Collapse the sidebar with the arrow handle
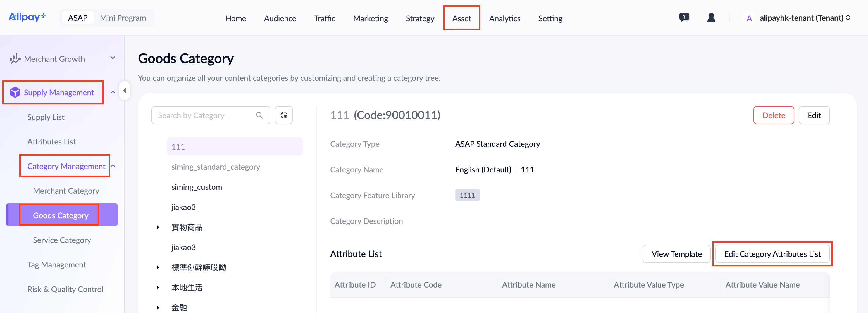Screen dimensions: 868x313 pyautogui.click(x=125, y=91)
